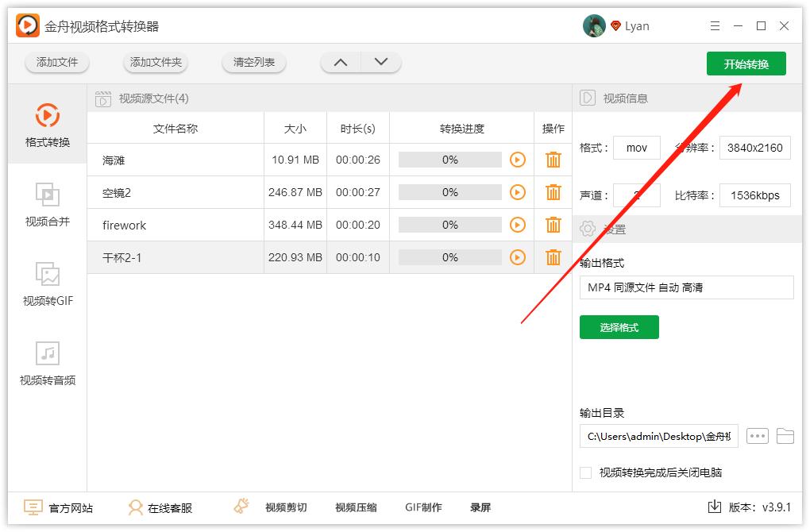Click the output directory path field
The image size is (810, 532).
[x=658, y=436]
